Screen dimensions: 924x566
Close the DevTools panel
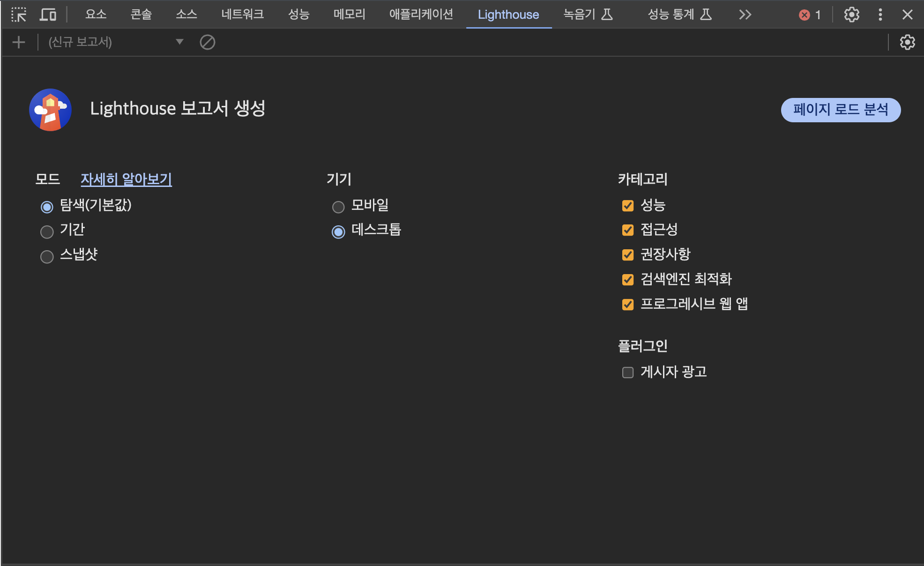click(x=907, y=15)
